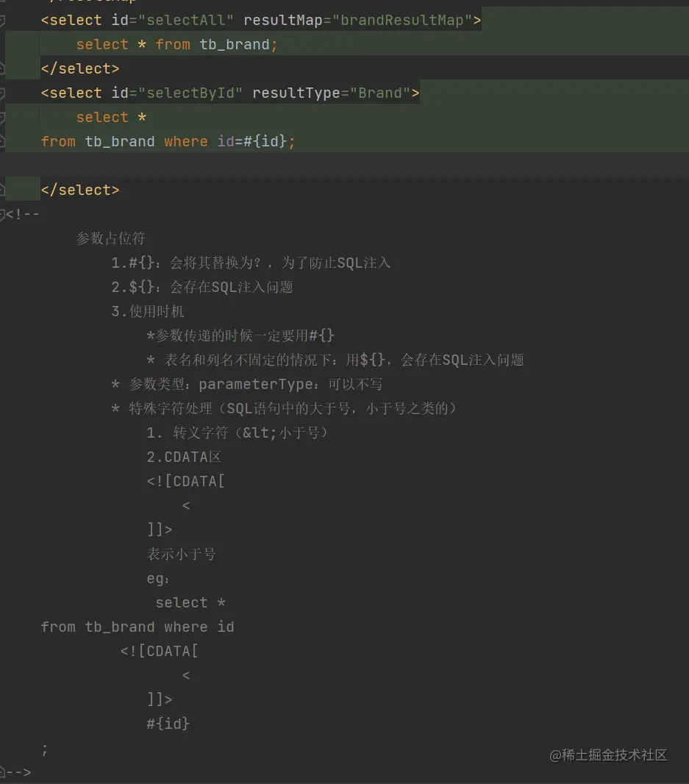689x784 pixels.
Task: Click the comment line starting '2.${}'
Action: (202, 287)
